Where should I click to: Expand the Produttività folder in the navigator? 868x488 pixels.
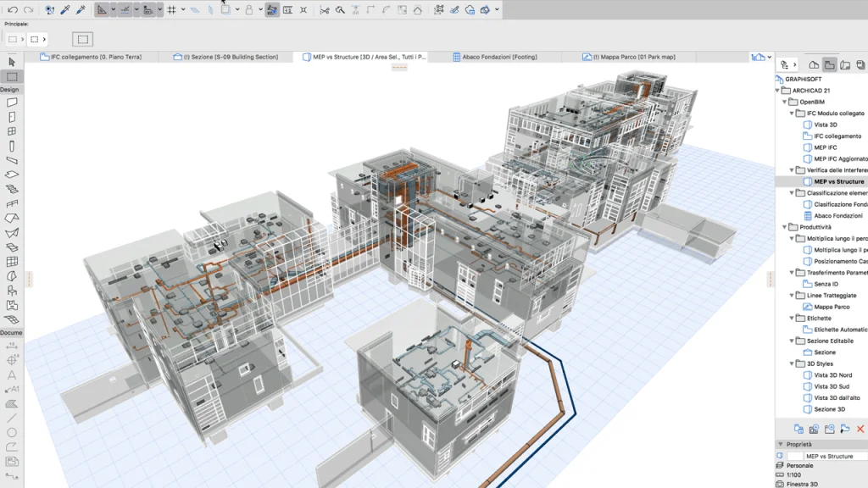(x=783, y=227)
